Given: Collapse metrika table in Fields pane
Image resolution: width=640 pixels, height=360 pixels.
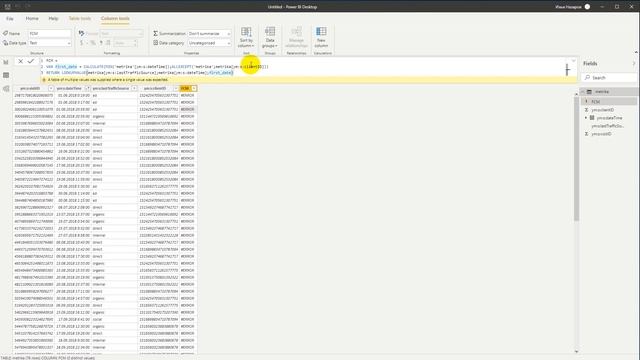Looking at the screenshot, I should click(583, 92).
